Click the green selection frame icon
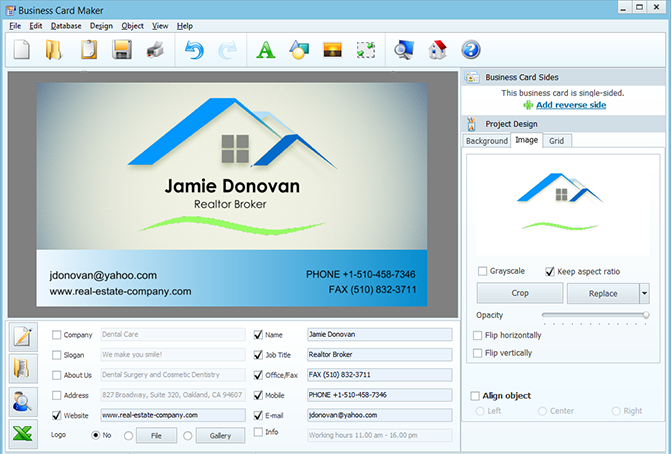 [x=366, y=50]
